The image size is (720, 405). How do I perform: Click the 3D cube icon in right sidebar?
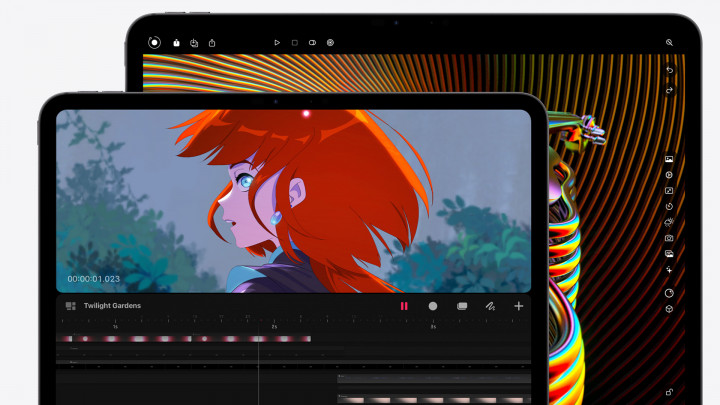(x=669, y=309)
